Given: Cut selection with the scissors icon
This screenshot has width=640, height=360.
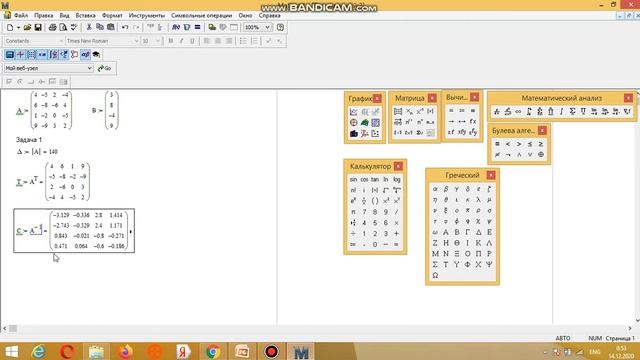Looking at the screenshot, I should (x=89, y=27).
